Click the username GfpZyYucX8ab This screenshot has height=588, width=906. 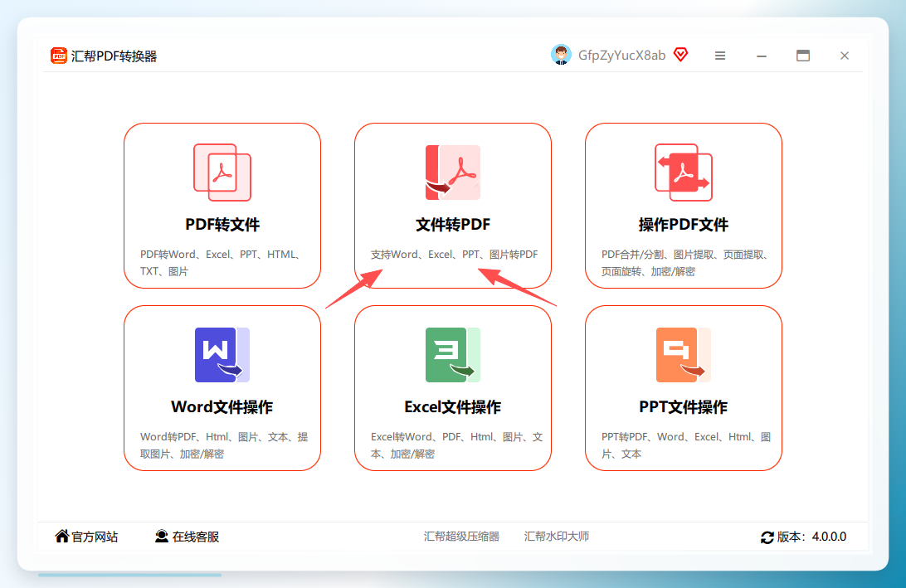point(621,55)
